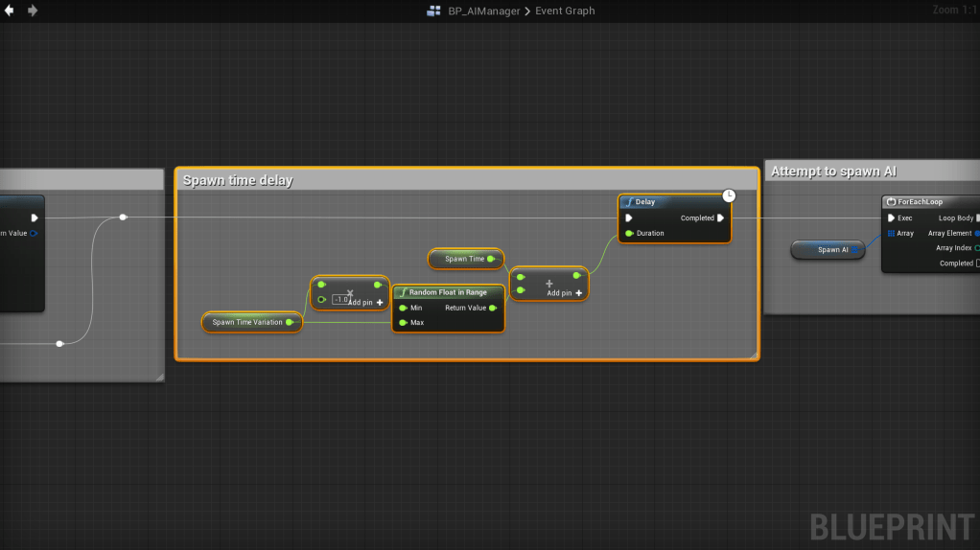
Task: Click the Delay node's clock icon
Action: [729, 195]
